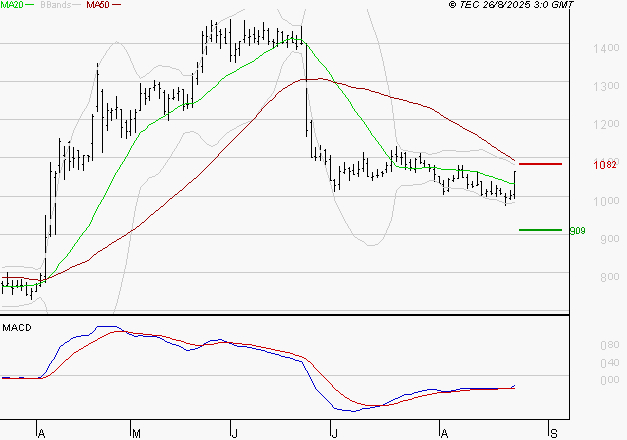Select the green 909 support price label
The width and height of the screenshot is (627, 440).
[x=576, y=231]
